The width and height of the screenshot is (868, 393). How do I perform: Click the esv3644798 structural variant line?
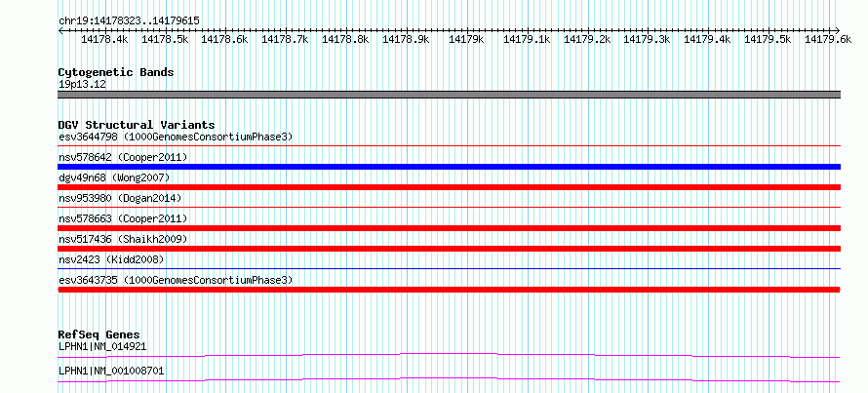[x=449, y=146]
